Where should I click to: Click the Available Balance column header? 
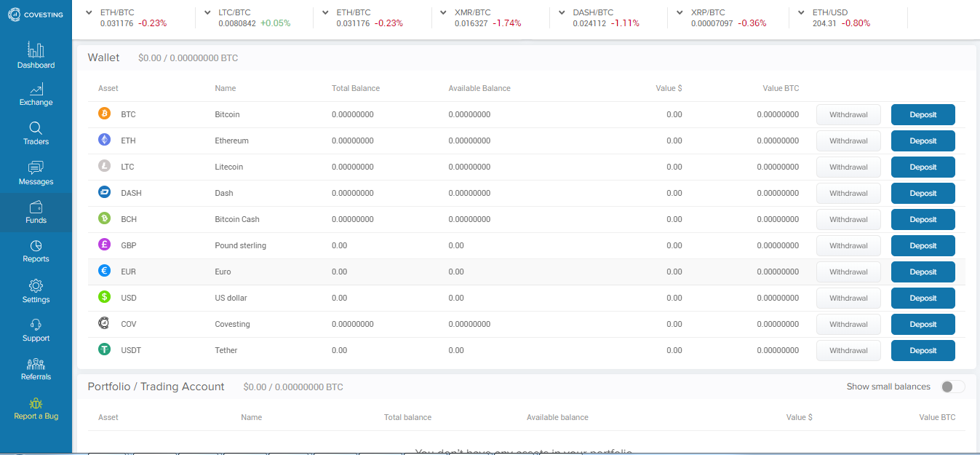point(479,88)
